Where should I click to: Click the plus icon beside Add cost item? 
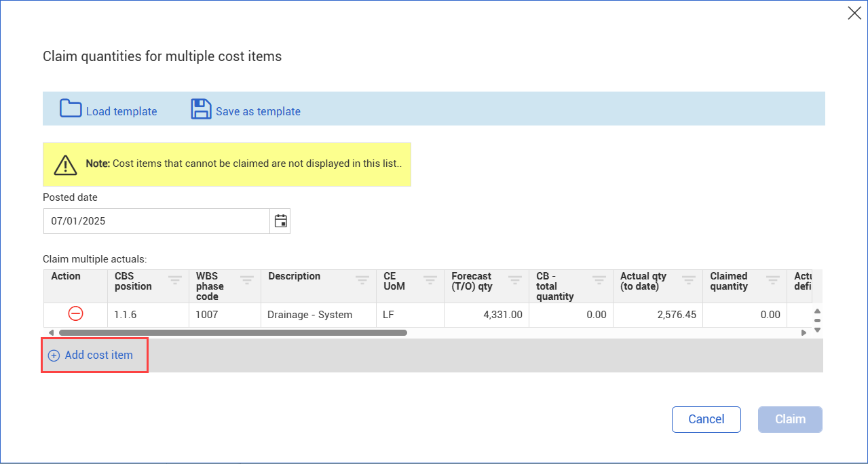click(54, 355)
